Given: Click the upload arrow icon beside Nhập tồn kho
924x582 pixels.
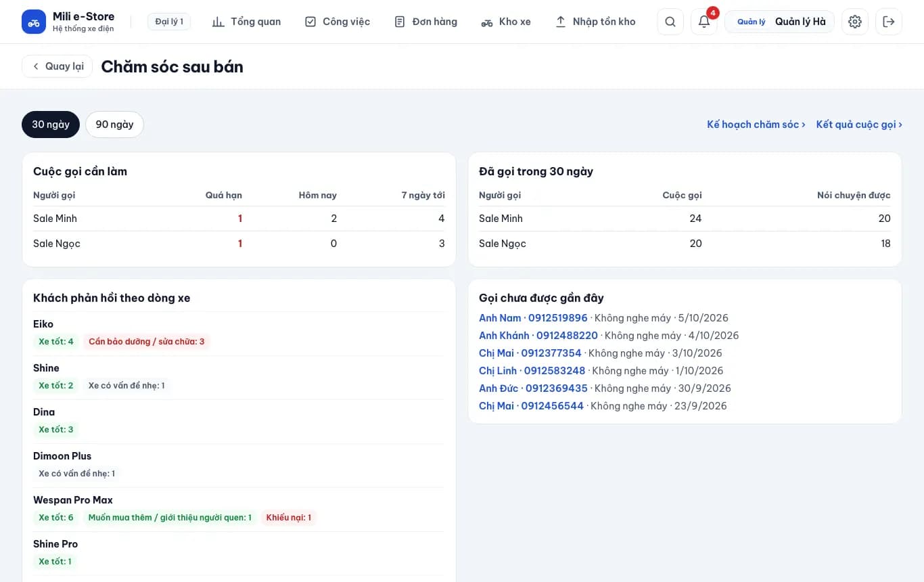Looking at the screenshot, I should (561, 22).
